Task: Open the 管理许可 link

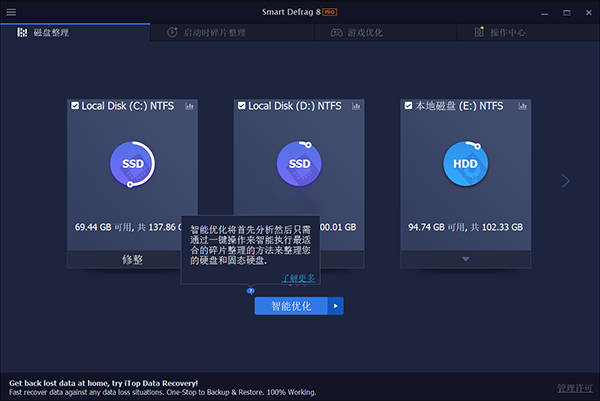Action: tap(573, 387)
